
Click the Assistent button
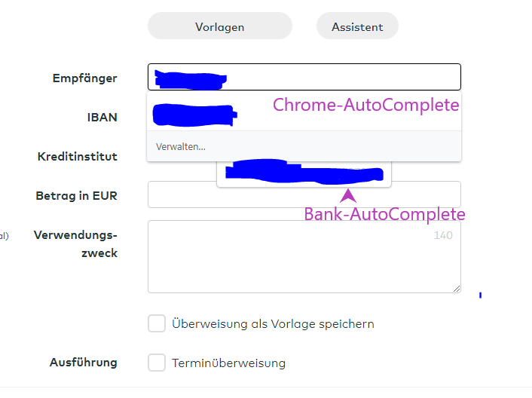tap(357, 26)
